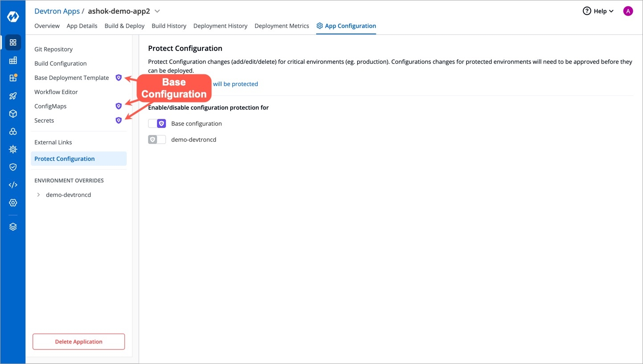
Task: Click the Delete Application button
Action: tap(79, 342)
